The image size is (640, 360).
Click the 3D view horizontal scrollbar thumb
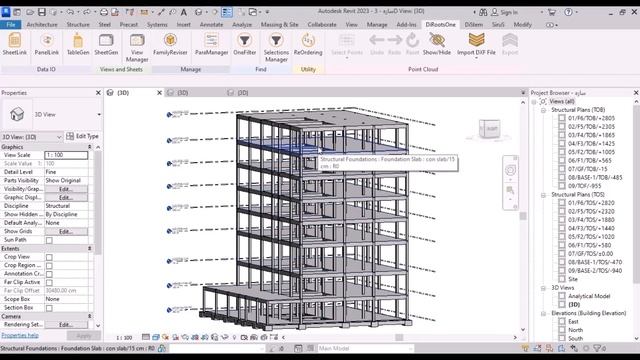399,338
